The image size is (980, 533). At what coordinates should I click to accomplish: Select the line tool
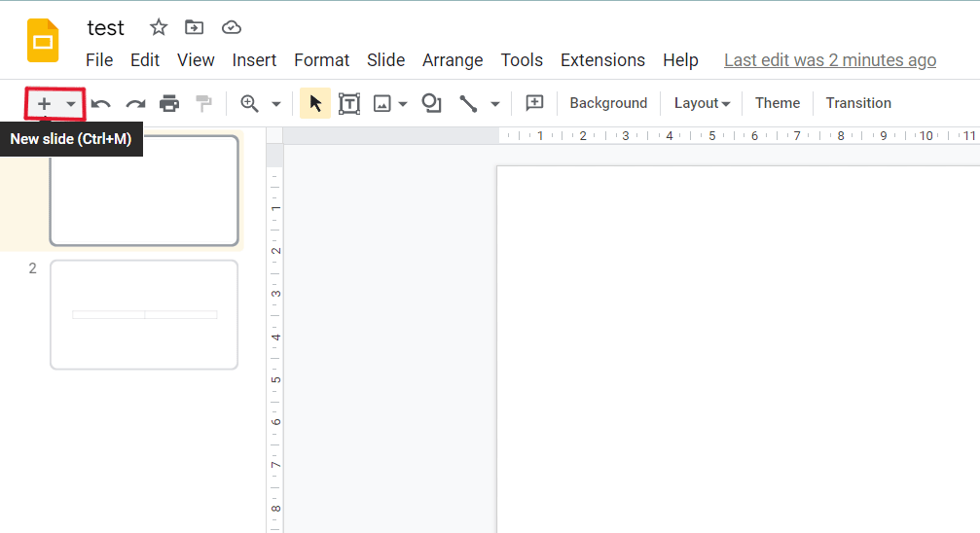pyautogui.click(x=468, y=103)
